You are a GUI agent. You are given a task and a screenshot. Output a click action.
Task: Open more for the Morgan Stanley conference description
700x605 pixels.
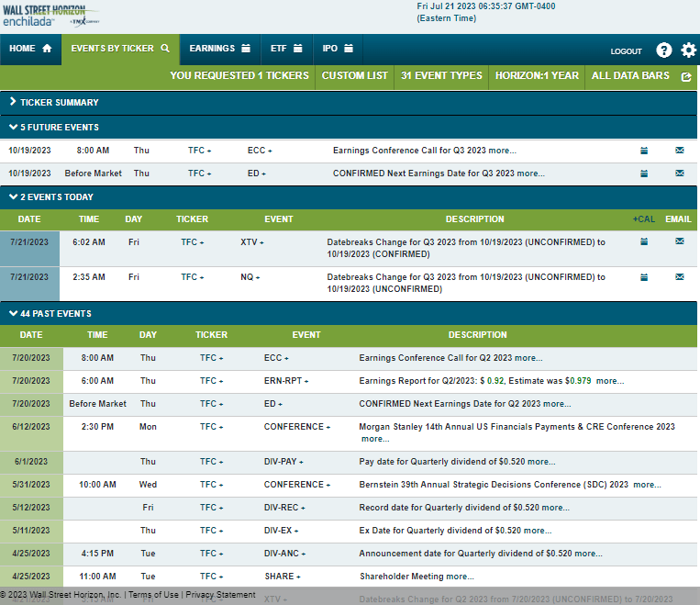click(x=375, y=439)
